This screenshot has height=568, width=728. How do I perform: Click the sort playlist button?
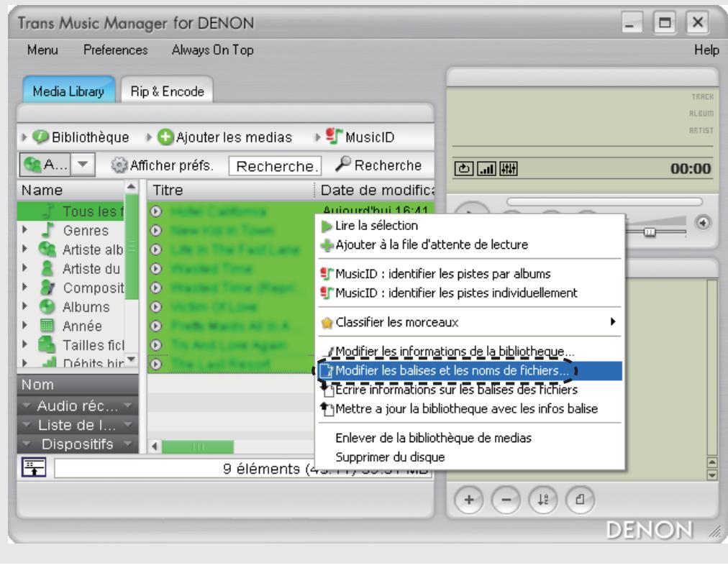[542, 500]
